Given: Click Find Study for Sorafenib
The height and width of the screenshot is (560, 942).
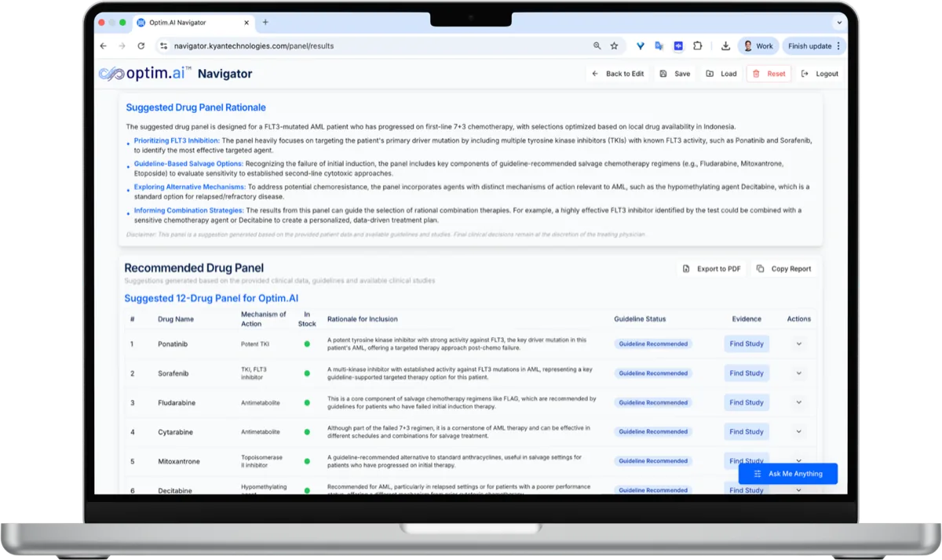Looking at the screenshot, I should [x=747, y=373].
